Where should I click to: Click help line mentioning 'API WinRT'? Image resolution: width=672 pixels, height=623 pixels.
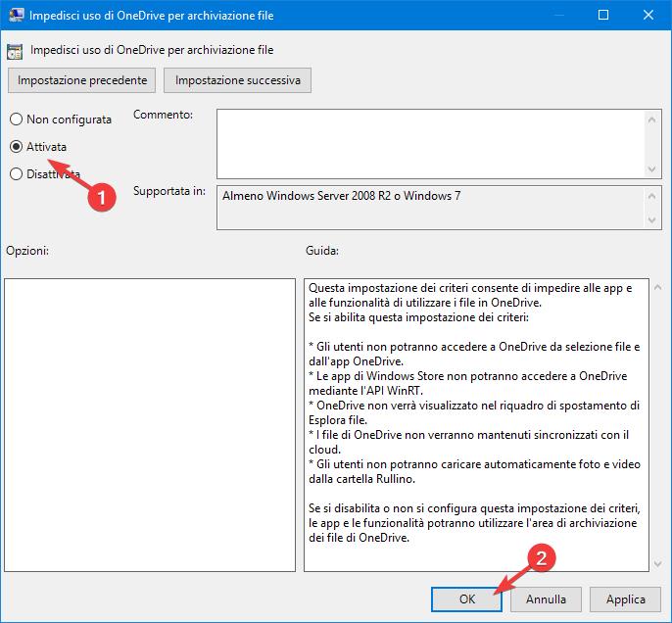[365, 391]
